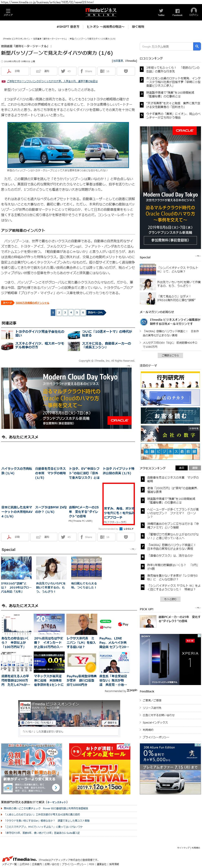
Task: Switch access ranking to 週間 tab
Action: coord(195,468)
